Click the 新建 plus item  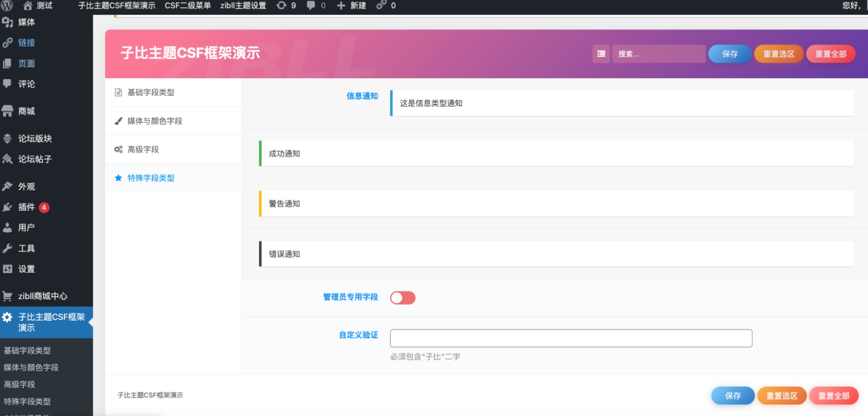[352, 5]
